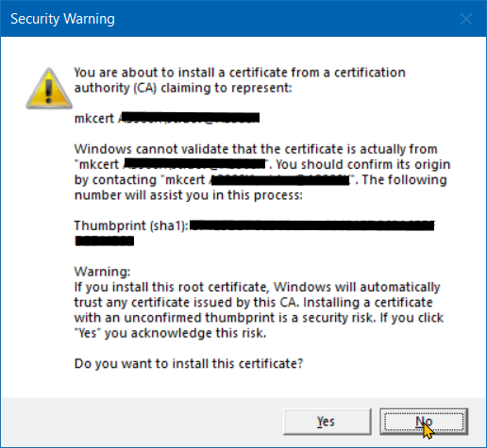The width and height of the screenshot is (487, 448).
Task: Click 'authority (CA) claiming to represent' line
Action: pyautogui.click(x=183, y=88)
